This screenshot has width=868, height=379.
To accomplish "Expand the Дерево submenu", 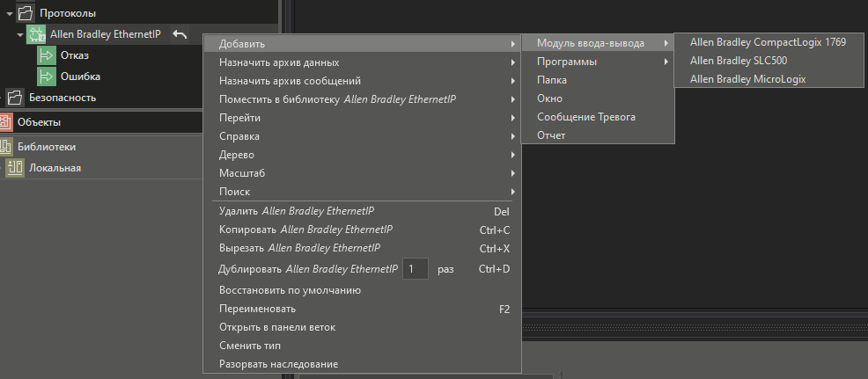I will pos(362,155).
